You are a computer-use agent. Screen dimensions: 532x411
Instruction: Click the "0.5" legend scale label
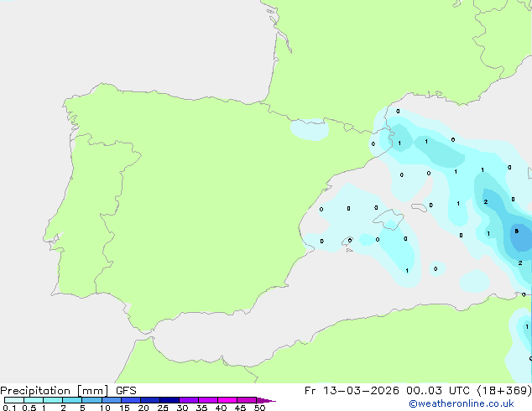[29, 408]
